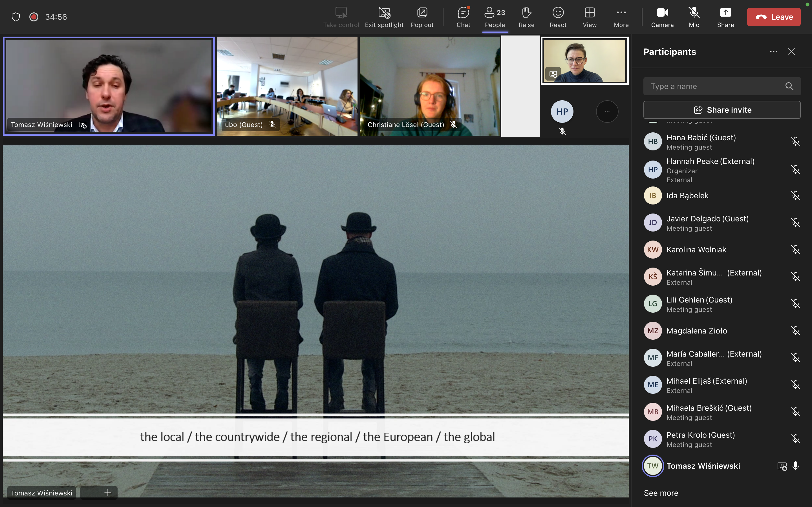Pop out the shared content
812x507 pixels.
point(422,17)
